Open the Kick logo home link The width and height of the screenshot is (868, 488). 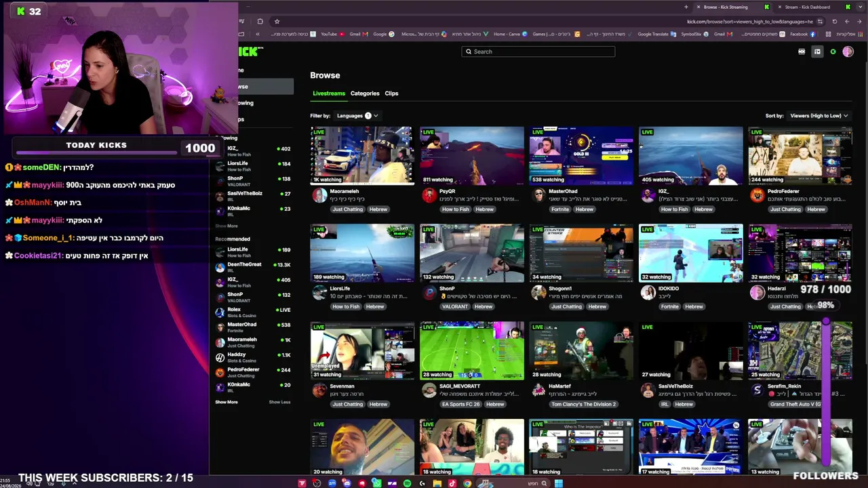point(251,52)
